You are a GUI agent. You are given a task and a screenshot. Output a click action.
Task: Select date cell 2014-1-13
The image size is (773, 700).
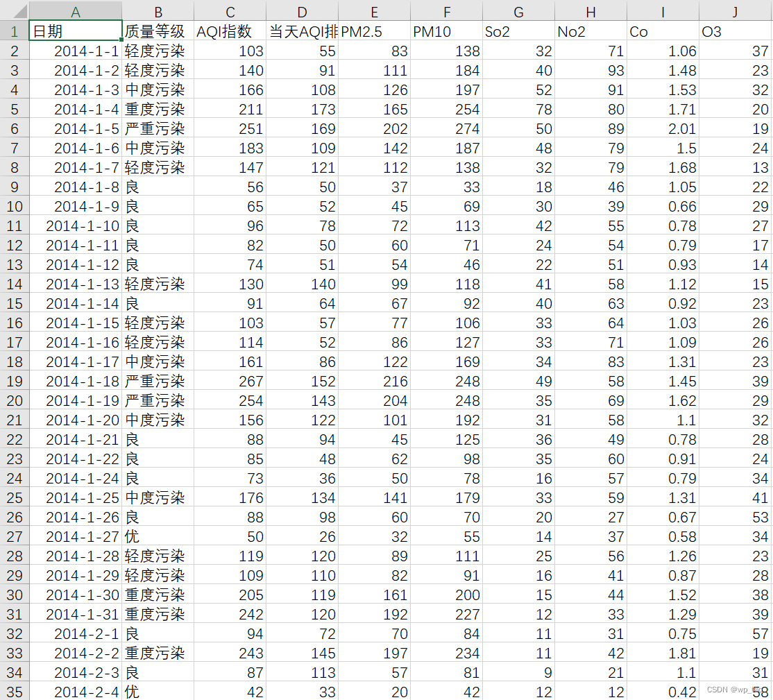pyautogui.click(x=76, y=284)
